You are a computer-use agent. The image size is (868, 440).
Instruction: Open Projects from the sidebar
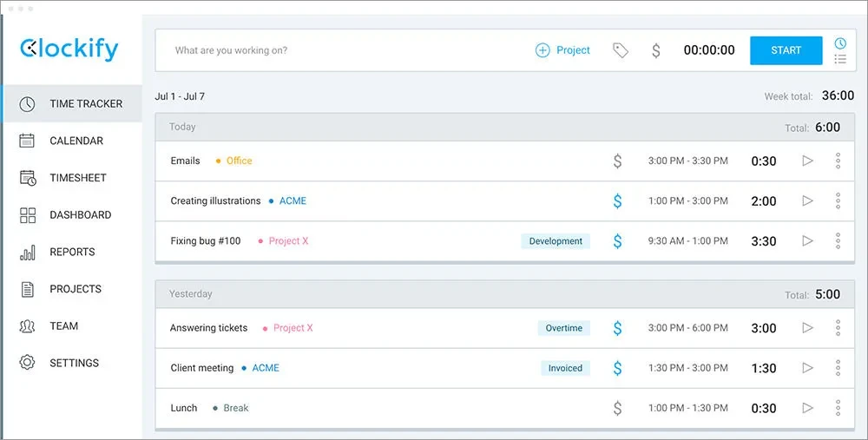tap(71, 290)
